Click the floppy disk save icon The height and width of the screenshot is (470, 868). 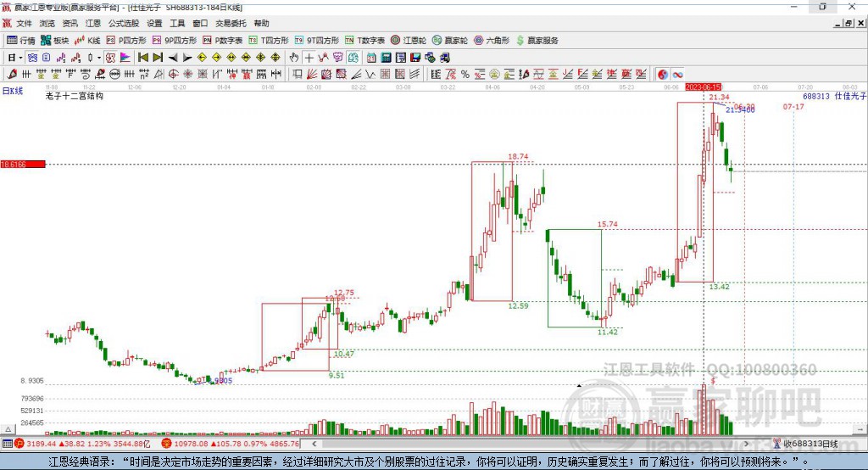tap(415, 58)
